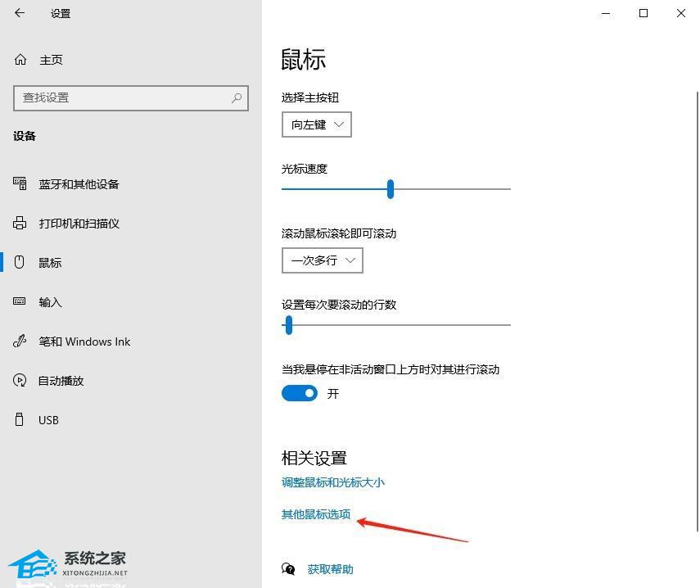Open the 主页 home icon
This screenshot has width=700, height=588.
coord(20,60)
